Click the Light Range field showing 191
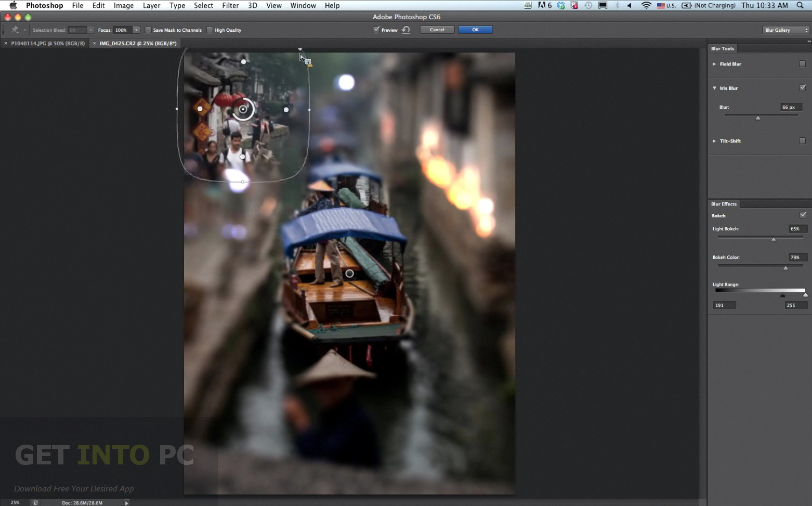This screenshot has height=506, width=812. pos(724,305)
